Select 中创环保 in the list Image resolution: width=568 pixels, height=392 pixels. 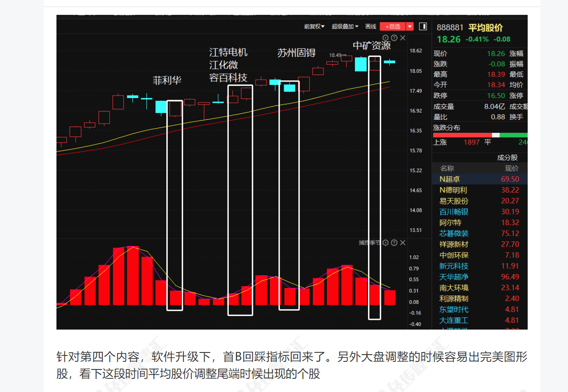tap(480, 255)
